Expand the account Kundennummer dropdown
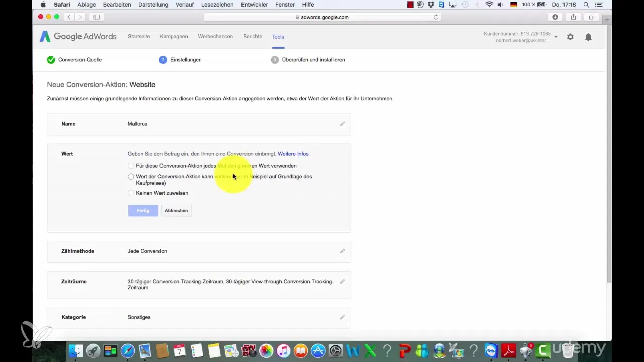This screenshot has width=644, height=362. (x=556, y=37)
